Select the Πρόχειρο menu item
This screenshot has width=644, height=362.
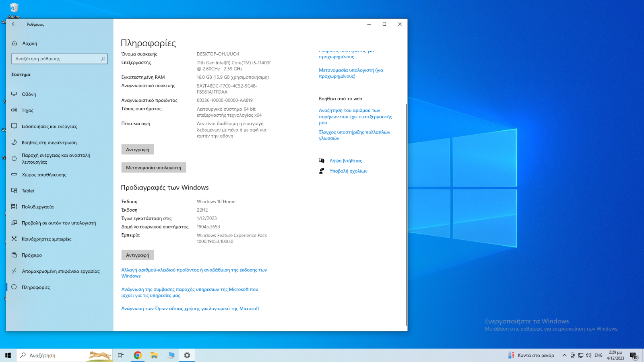point(60,255)
